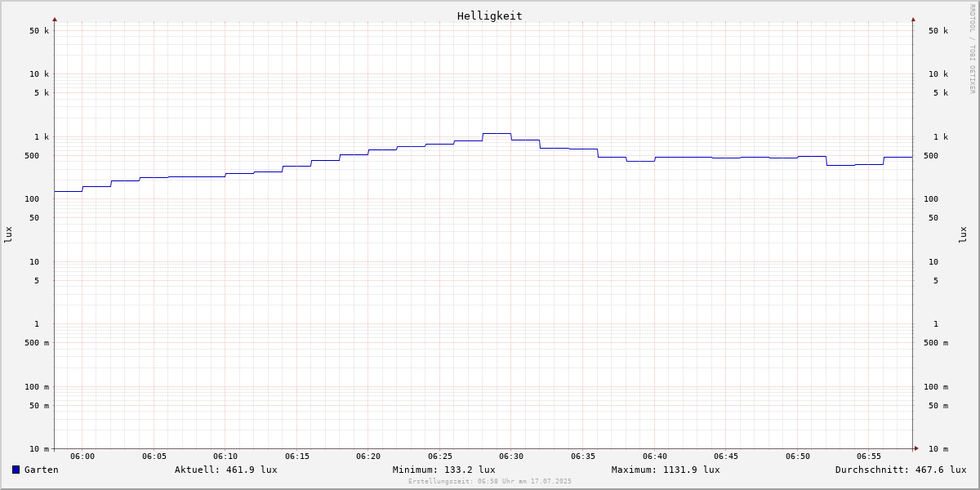Click the Aktuell: 461.9 lux value
Viewport: 980px width, 490px height.
(226, 470)
